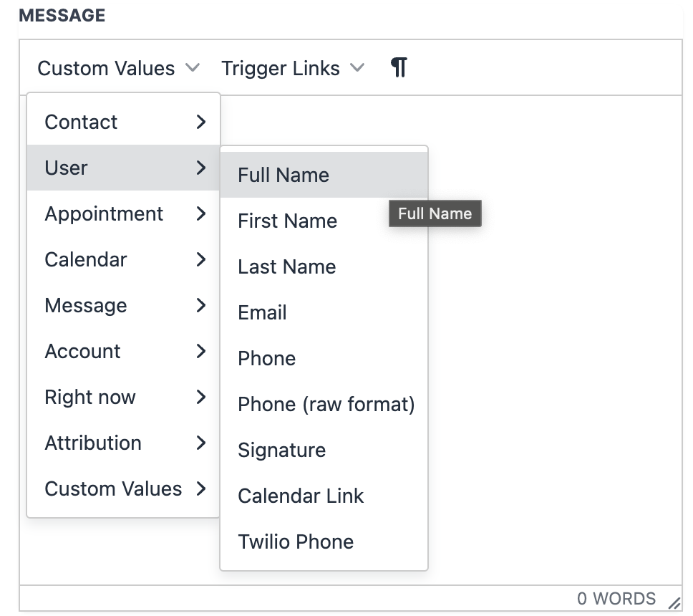This screenshot has height=616, width=693.
Task: Expand the Appointment category
Action: point(123,213)
